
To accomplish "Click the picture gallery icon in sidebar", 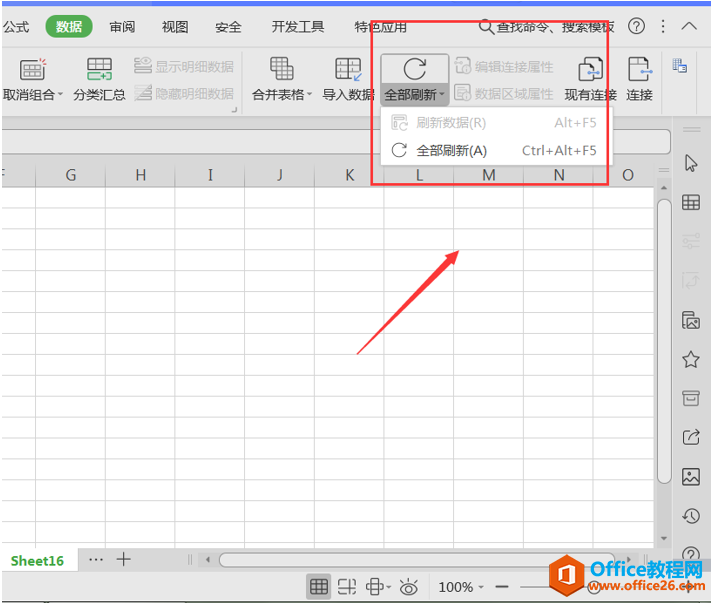I will 691,320.
